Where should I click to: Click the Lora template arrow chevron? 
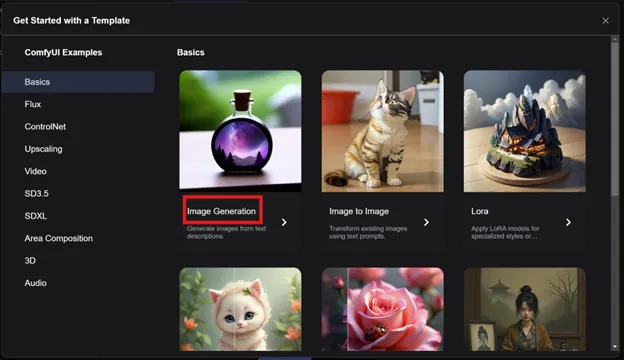pyautogui.click(x=568, y=222)
